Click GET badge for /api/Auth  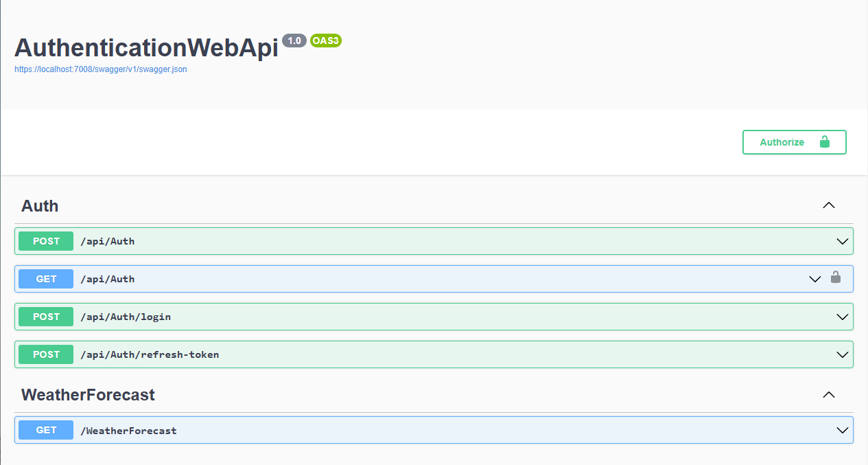[x=46, y=279]
